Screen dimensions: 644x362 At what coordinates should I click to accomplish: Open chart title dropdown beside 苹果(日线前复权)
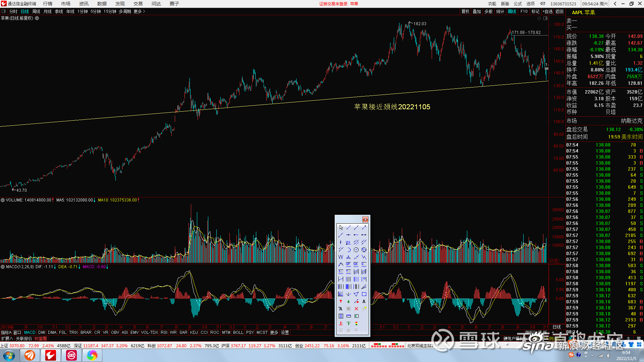click(x=37, y=18)
